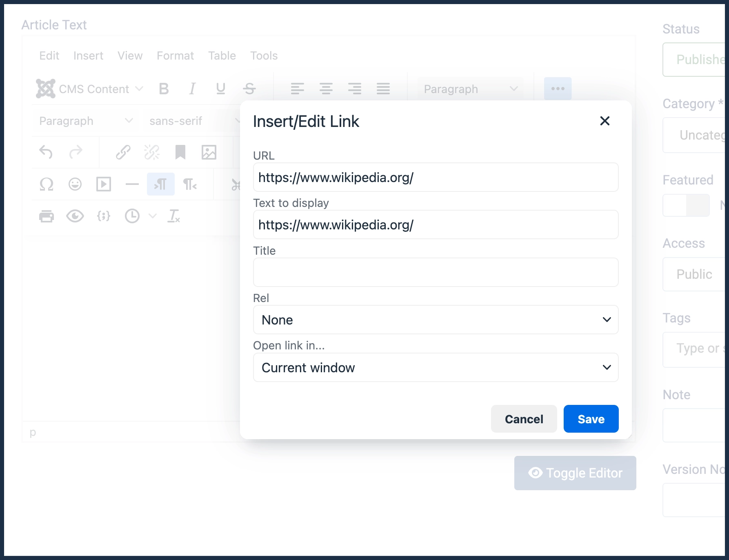Open the View menu
The width and height of the screenshot is (729, 560).
coord(130,56)
